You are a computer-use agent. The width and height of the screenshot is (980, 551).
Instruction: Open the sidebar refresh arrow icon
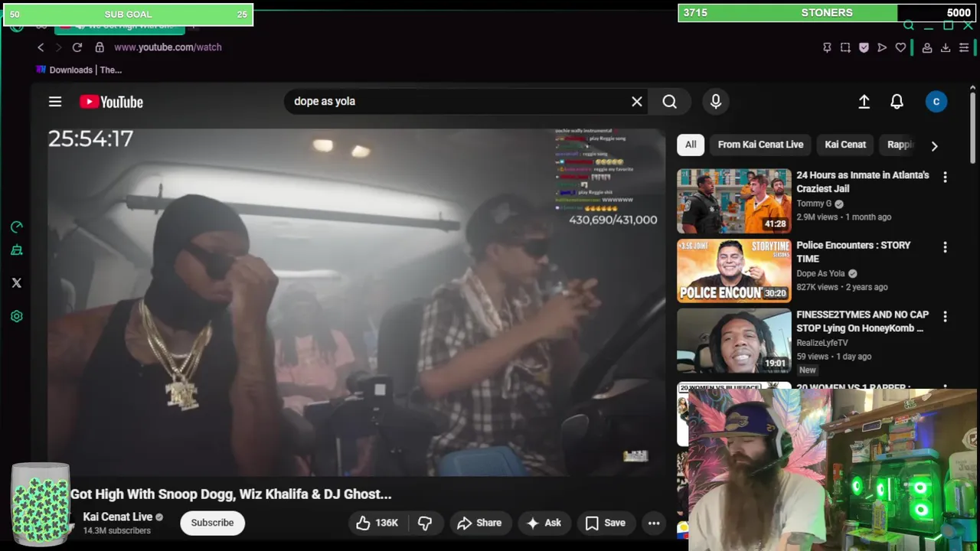[17, 227]
